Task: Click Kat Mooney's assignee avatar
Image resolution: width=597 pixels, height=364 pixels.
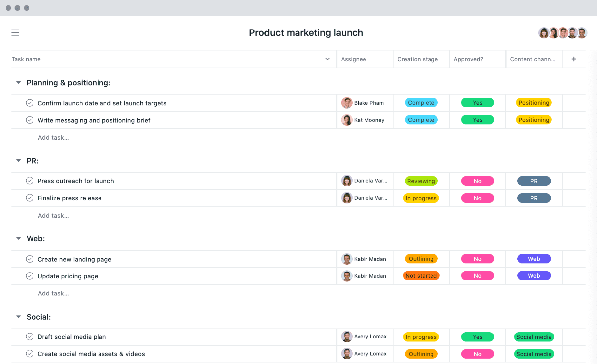Action: click(347, 120)
